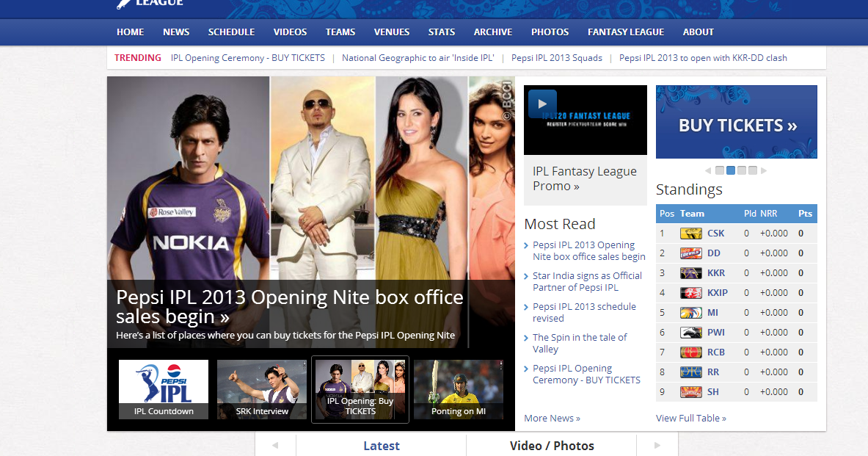
Task: Open the FANTASY LEAGUE menu item
Action: click(626, 32)
